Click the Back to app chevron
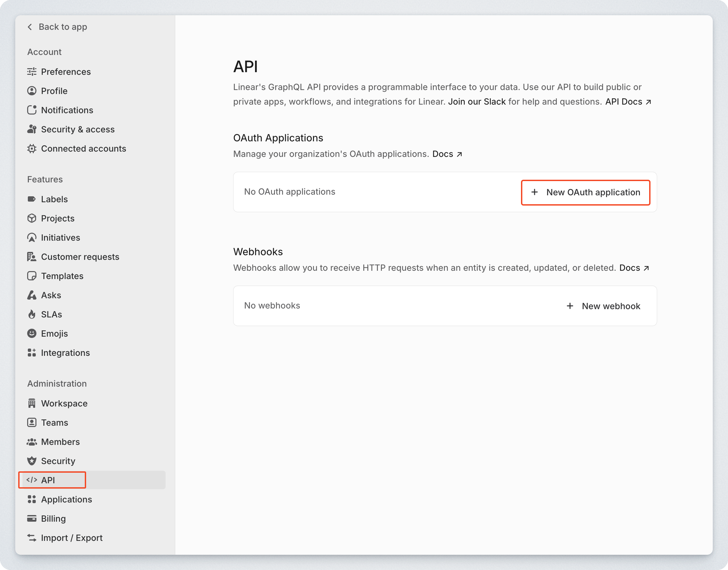Viewport: 728px width, 570px height. click(x=30, y=27)
